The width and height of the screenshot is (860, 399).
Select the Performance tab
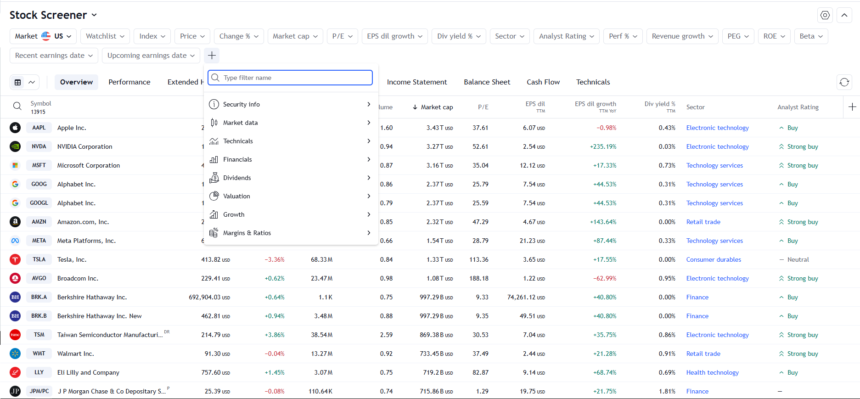(129, 82)
